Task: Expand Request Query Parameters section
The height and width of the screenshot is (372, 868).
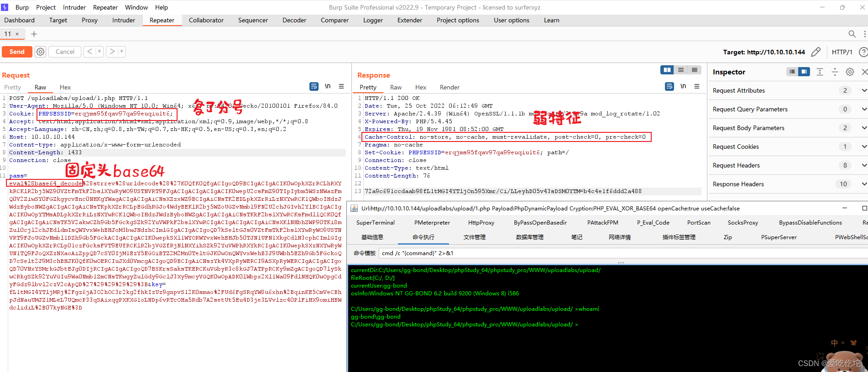Action: click(x=864, y=109)
